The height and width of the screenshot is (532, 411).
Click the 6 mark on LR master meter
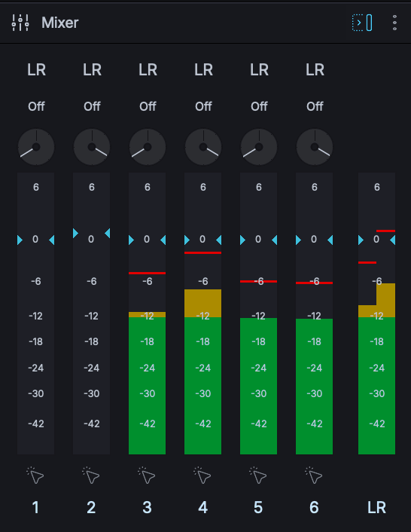tap(377, 187)
